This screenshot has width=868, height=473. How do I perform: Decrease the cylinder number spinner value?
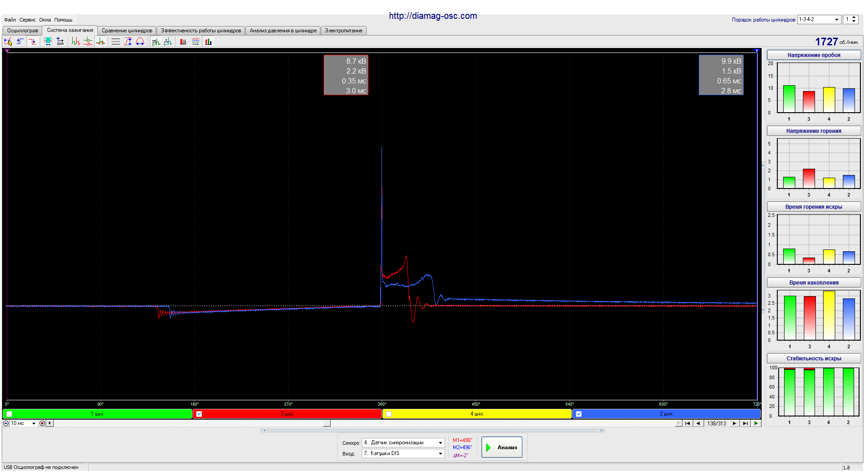click(x=854, y=22)
